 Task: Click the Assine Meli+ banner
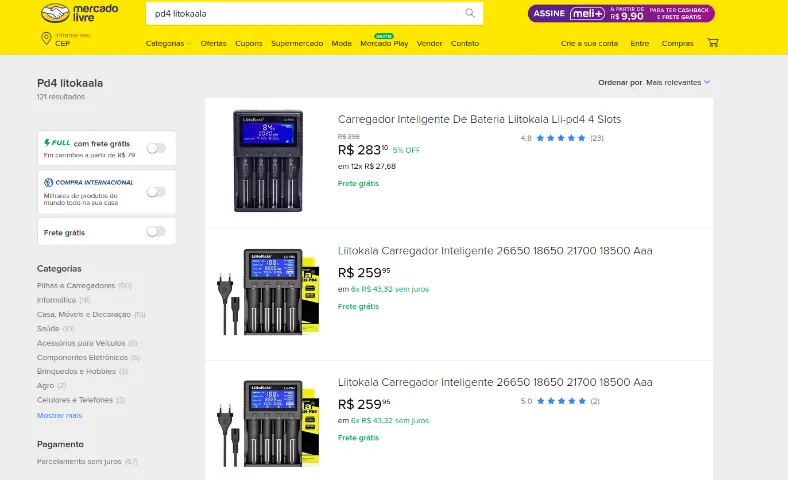pyautogui.click(x=621, y=14)
